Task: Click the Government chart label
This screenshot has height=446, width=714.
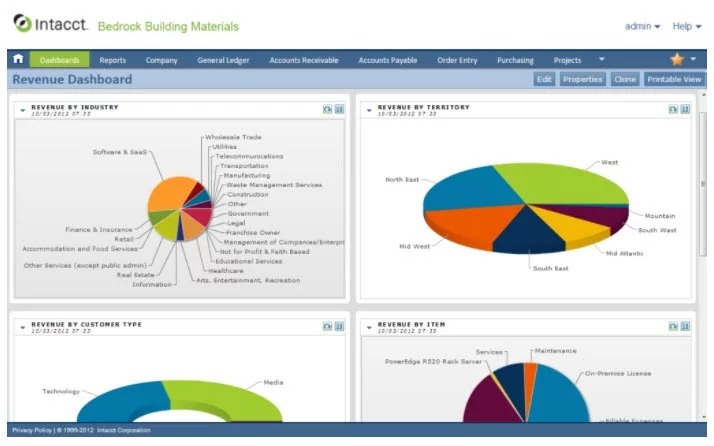Action: pos(248,213)
